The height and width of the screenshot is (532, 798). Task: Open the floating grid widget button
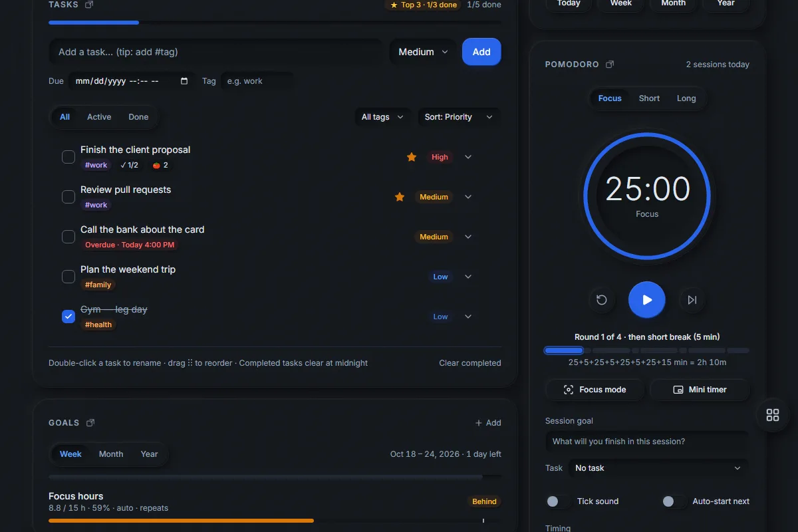tap(773, 415)
